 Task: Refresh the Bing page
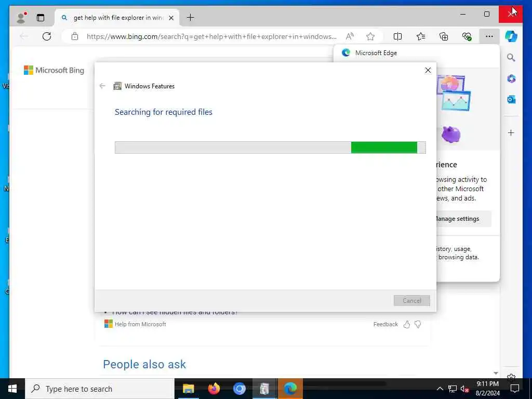(x=47, y=36)
